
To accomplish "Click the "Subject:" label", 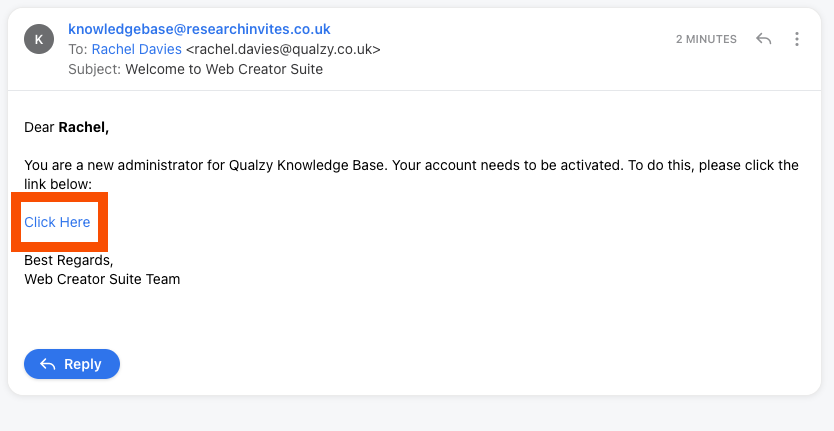I will [95, 69].
